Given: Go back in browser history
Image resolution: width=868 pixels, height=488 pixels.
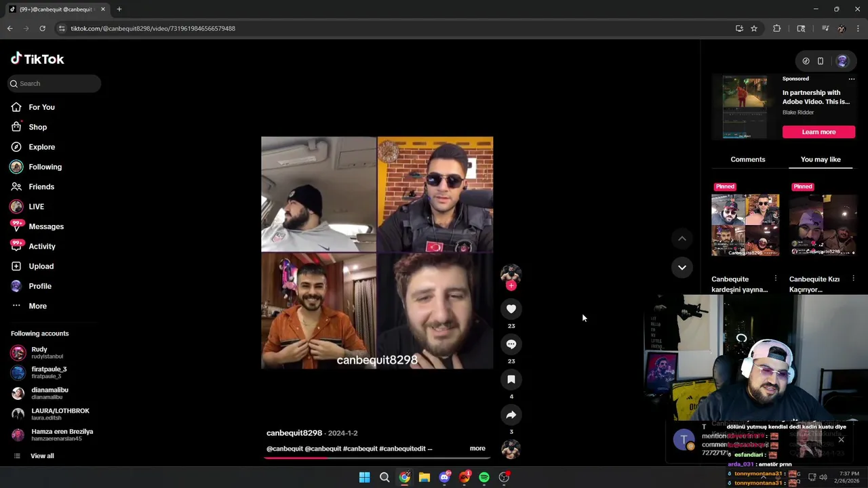Looking at the screenshot, I should [9, 28].
